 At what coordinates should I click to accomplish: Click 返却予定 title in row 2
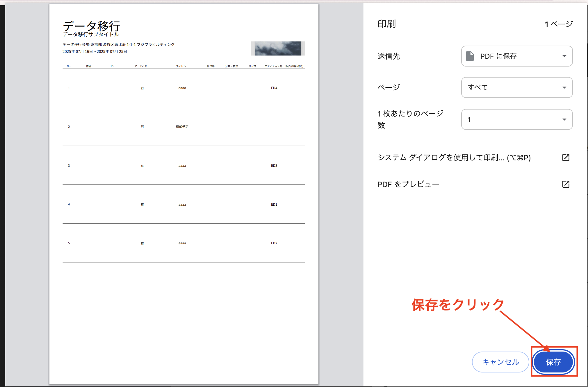182,127
